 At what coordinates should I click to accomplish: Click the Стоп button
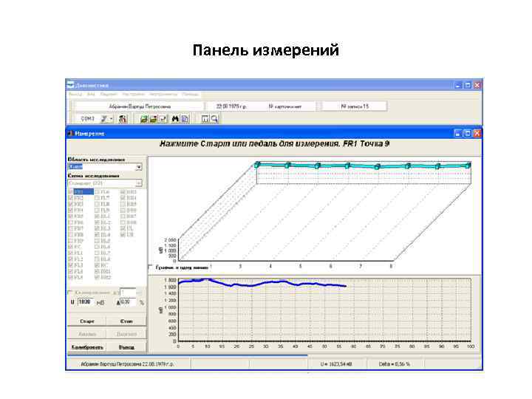tap(126, 321)
